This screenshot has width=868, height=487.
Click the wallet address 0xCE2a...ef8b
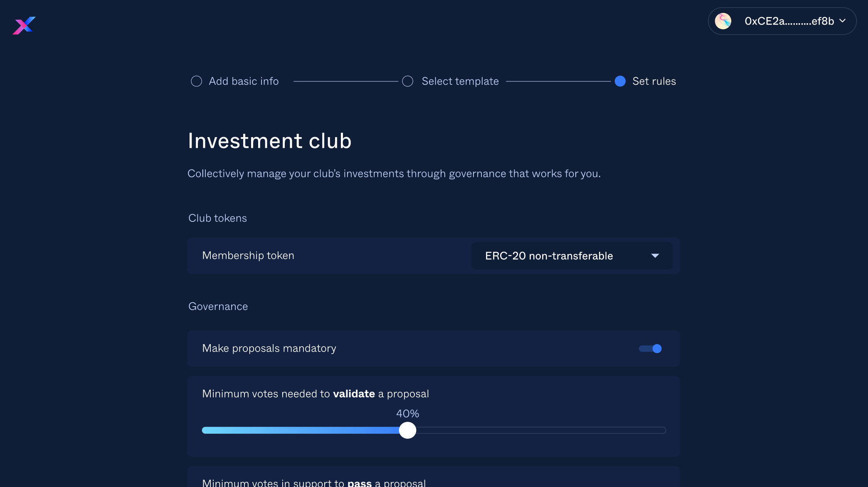[789, 21]
